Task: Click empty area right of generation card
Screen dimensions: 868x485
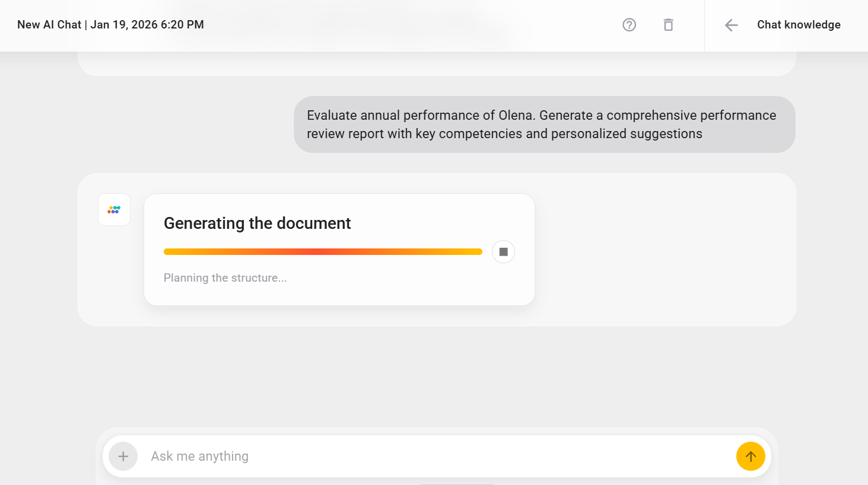Action: pyautogui.click(x=664, y=249)
